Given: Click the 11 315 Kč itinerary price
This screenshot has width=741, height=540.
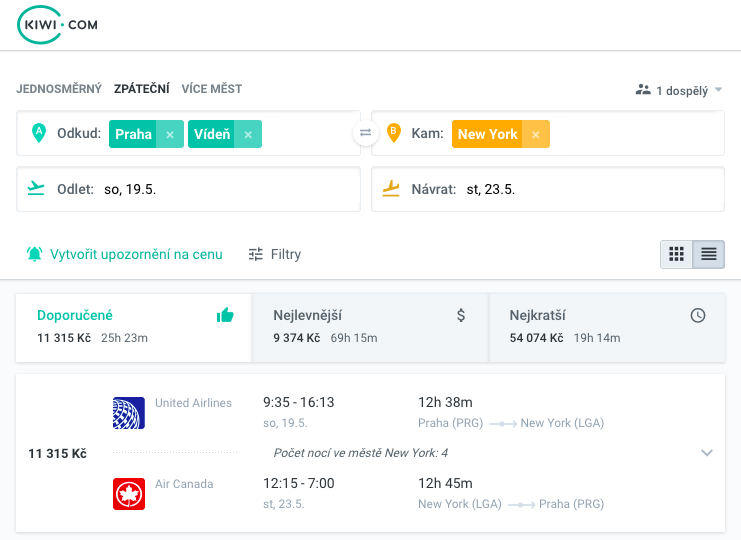Looking at the screenshot, I should pyautogui.click(x=58, y=454).
